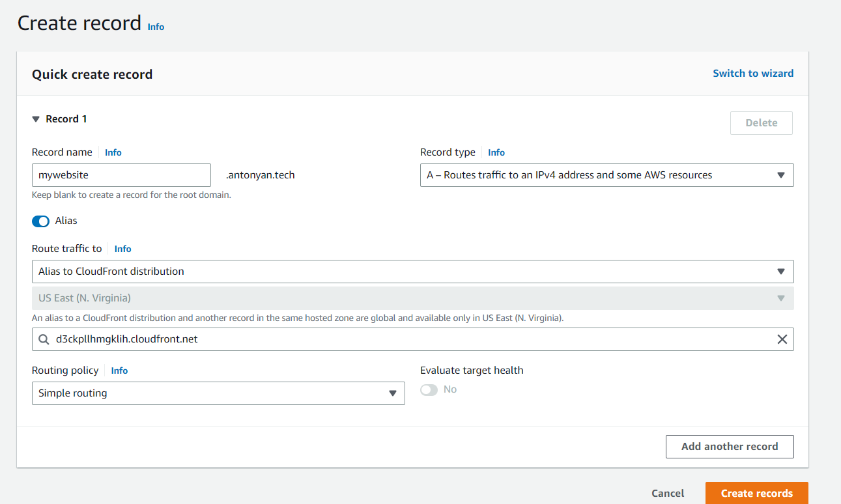Viewport: 841px width, 504px height.
Task: Open the Create record Info help
Action: pos(156,27)
